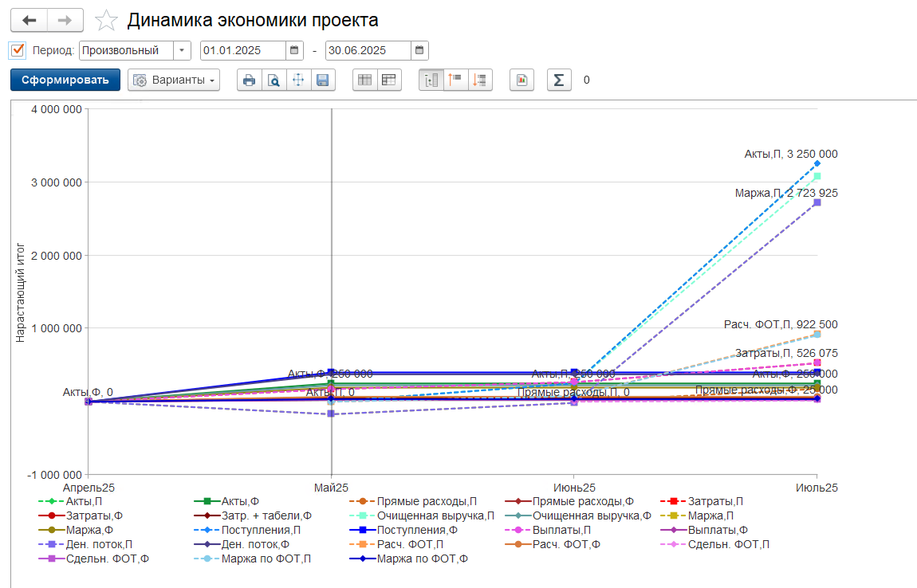Click the Поступления,П legend entry
Screen dimensions: 917x588
(247, 530)
